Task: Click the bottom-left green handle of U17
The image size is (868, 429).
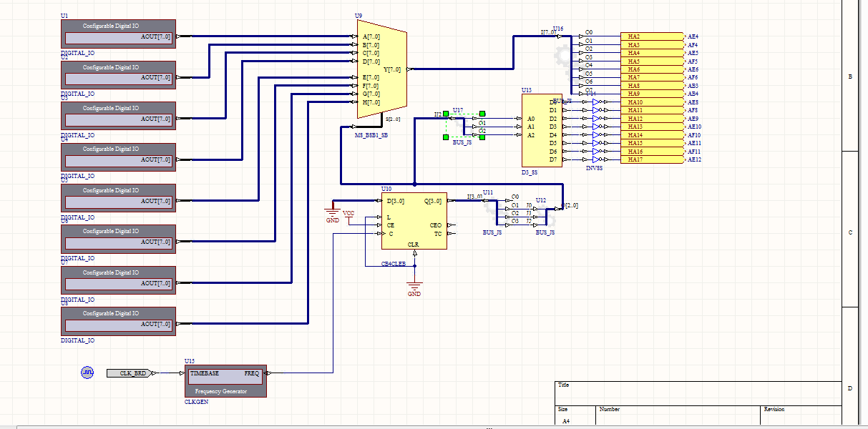Action: (446, 137)
